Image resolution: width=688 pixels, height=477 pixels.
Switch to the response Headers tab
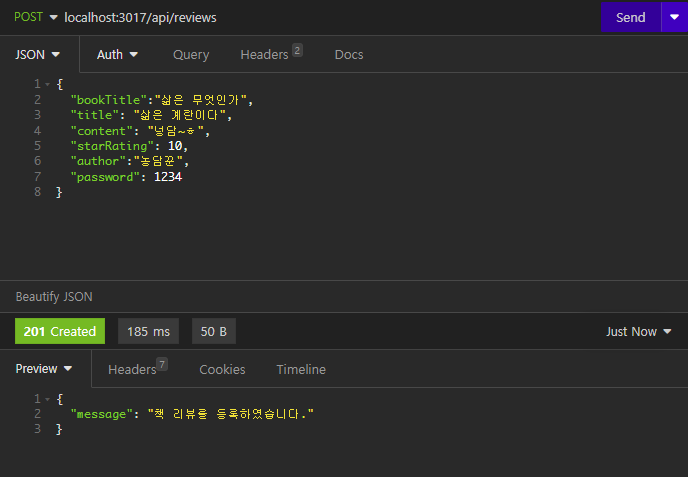click(137, 368)
